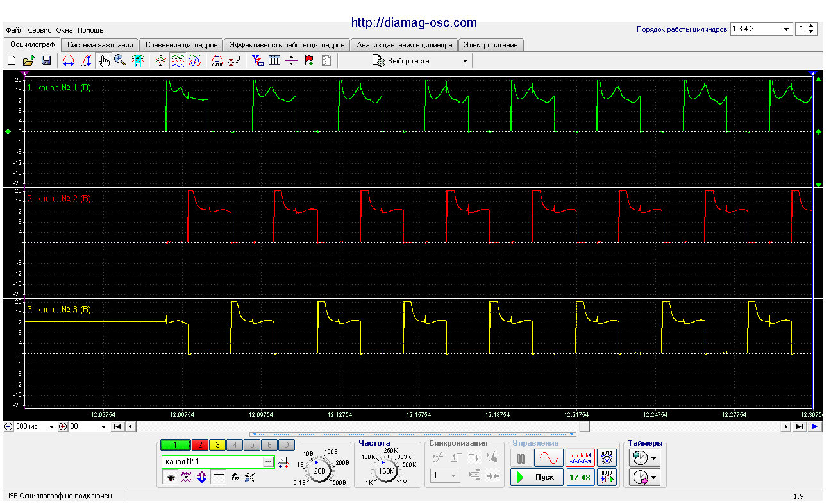Click the channel visibility eye icon

[171, 477]
